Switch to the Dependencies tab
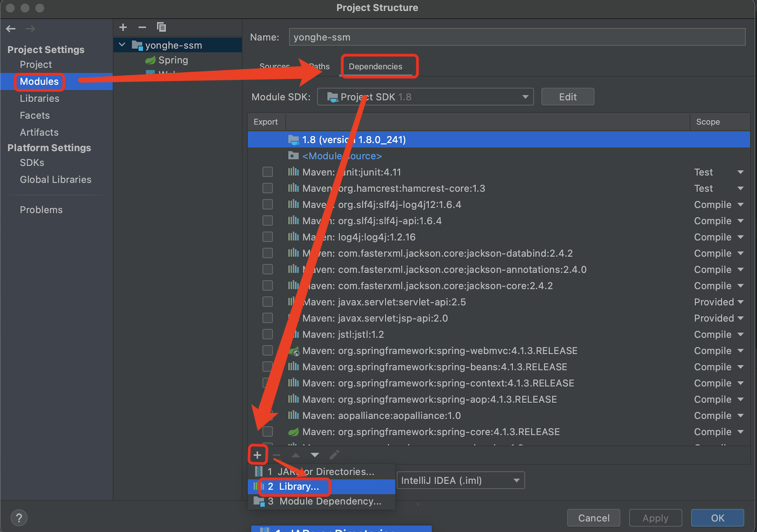 pyautogui.click(x=375, y=66)
